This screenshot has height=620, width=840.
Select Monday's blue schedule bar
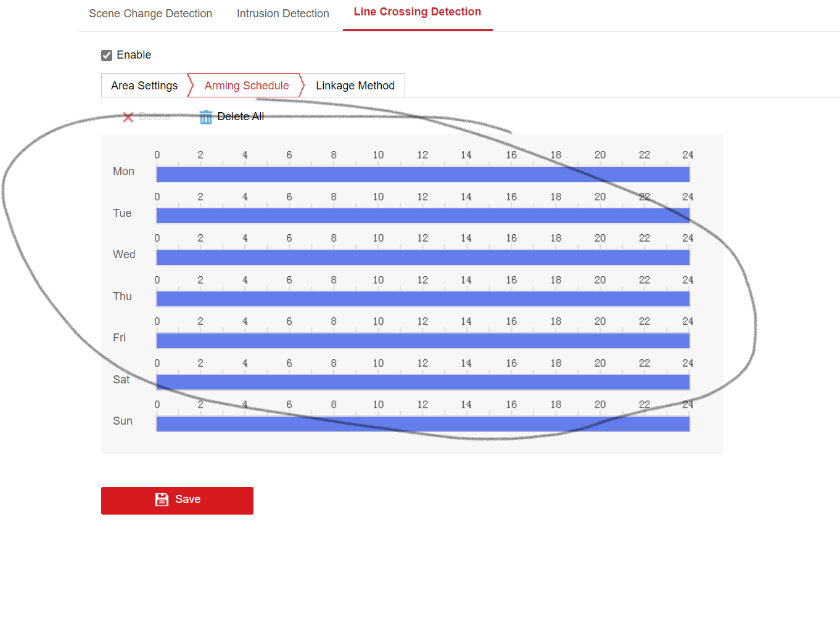422,174
